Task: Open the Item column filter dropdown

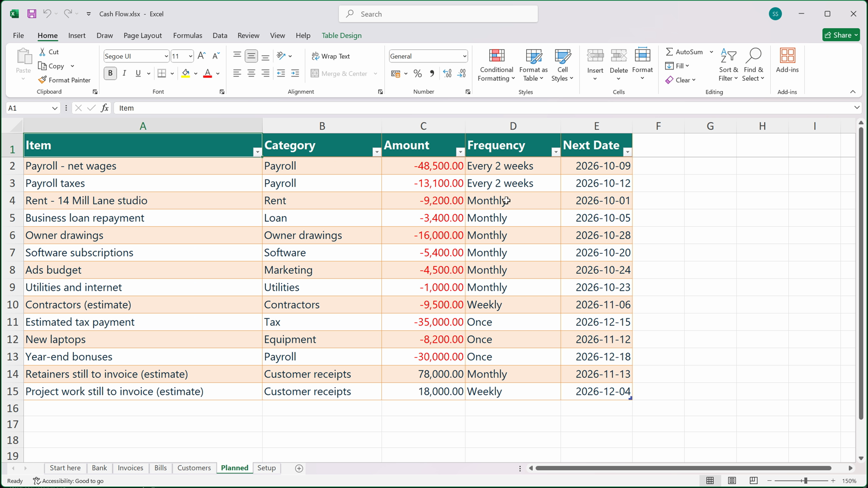Action: coord(257,152)
